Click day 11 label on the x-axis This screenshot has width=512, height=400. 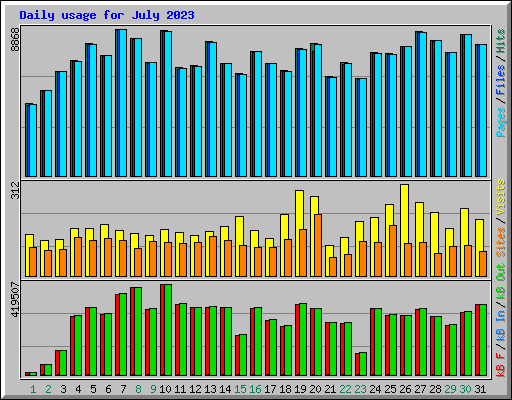pos(180,389)
